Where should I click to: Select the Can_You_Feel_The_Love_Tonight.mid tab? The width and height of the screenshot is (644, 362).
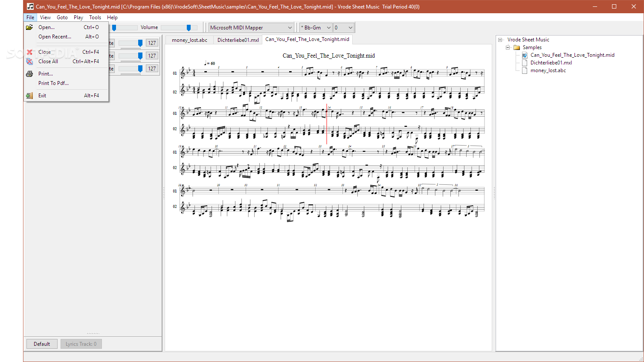click(307, 39)
